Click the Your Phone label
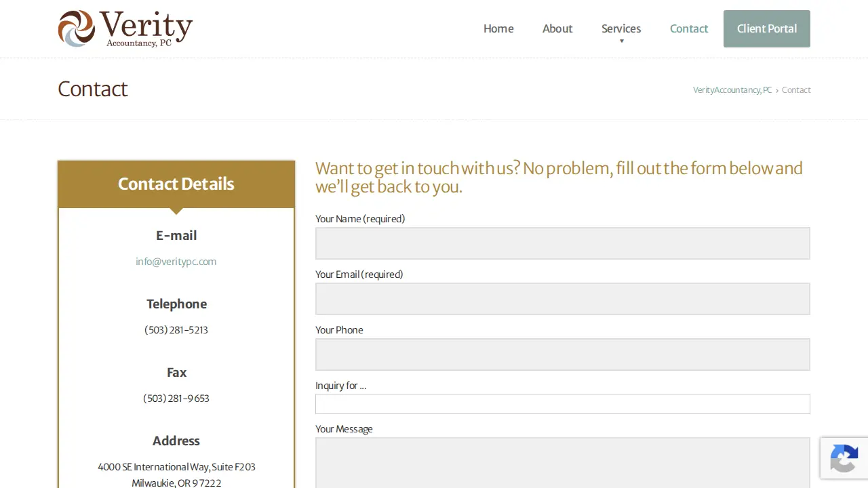 [339, 330]
